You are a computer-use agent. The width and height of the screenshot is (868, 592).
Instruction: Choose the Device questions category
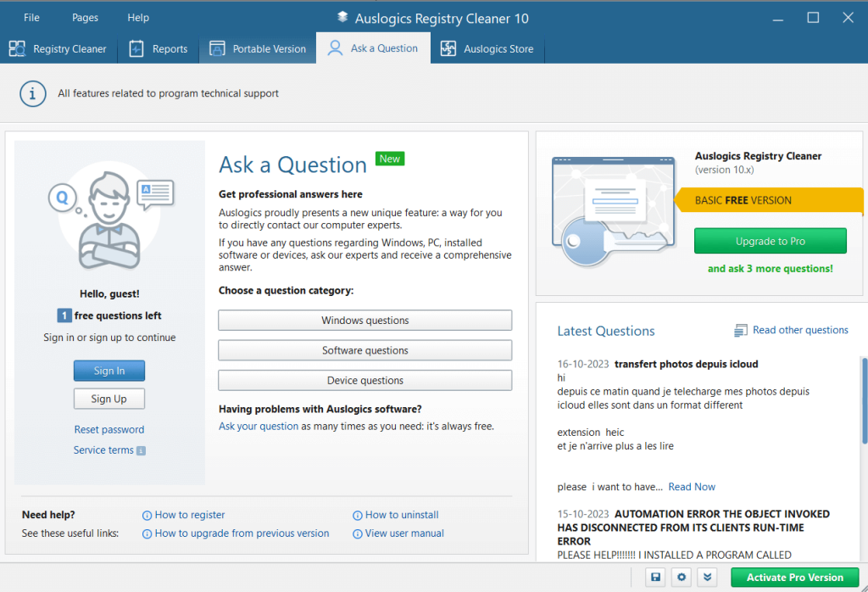(364, 381)
